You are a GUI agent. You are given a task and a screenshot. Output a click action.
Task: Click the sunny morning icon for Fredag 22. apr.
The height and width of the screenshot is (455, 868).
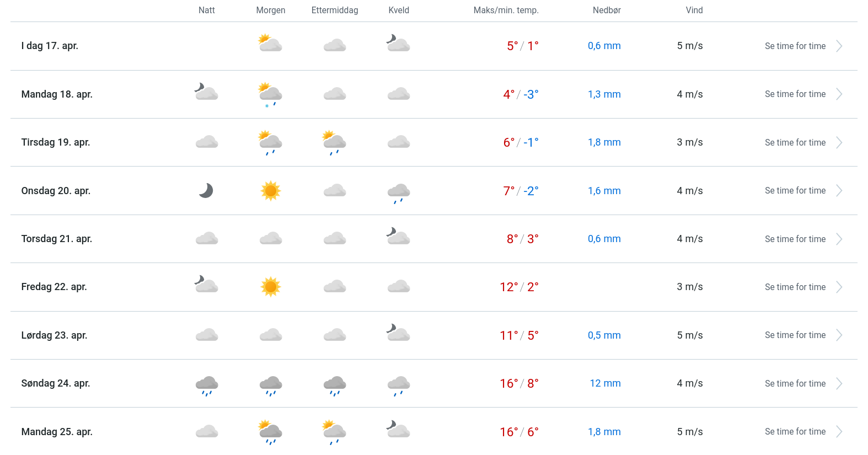270,287
